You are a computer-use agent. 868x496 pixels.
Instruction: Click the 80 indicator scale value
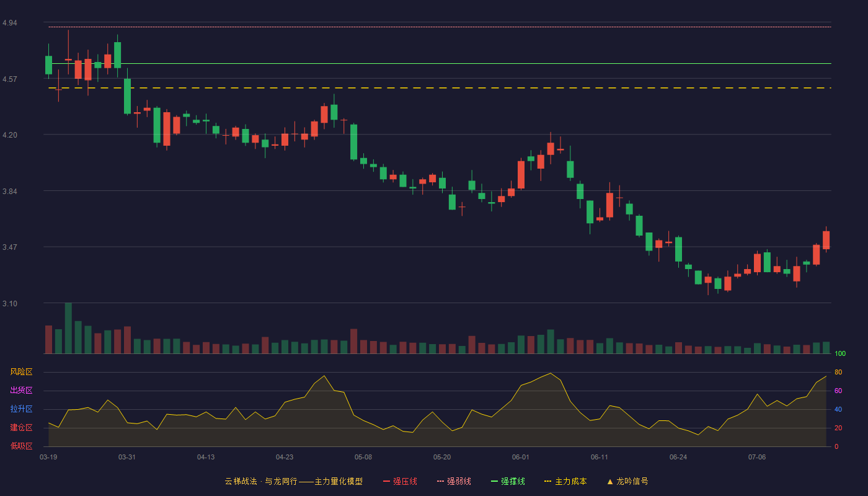[838, 372]
